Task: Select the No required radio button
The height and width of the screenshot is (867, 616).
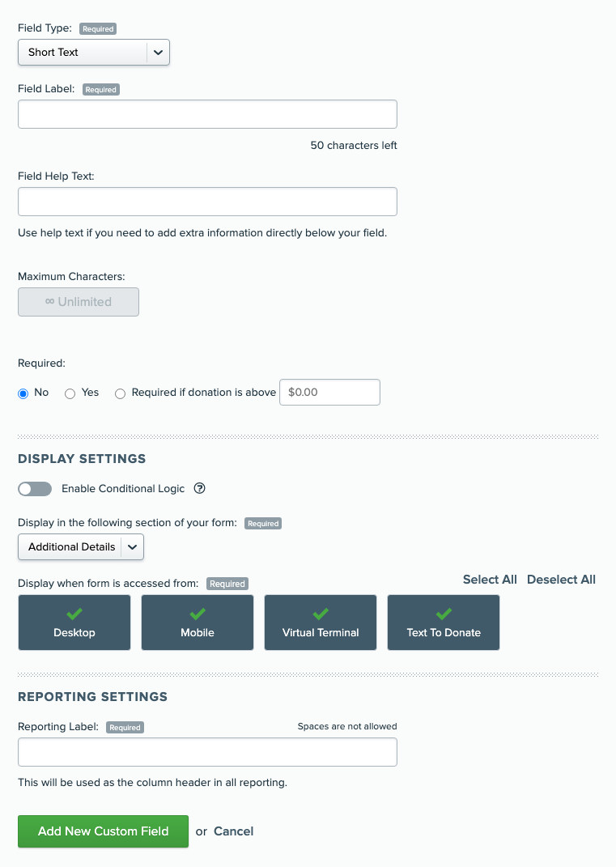Action: 23,393
